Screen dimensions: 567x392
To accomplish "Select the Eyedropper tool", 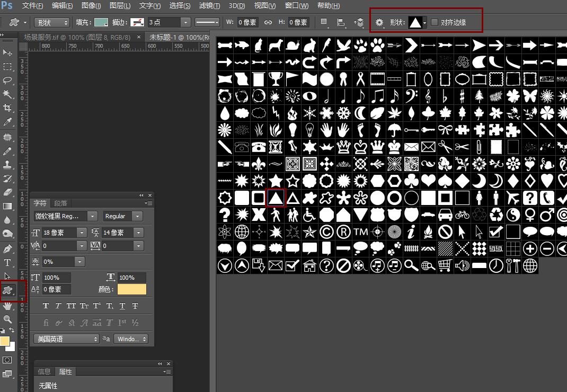I will [7, 122].
